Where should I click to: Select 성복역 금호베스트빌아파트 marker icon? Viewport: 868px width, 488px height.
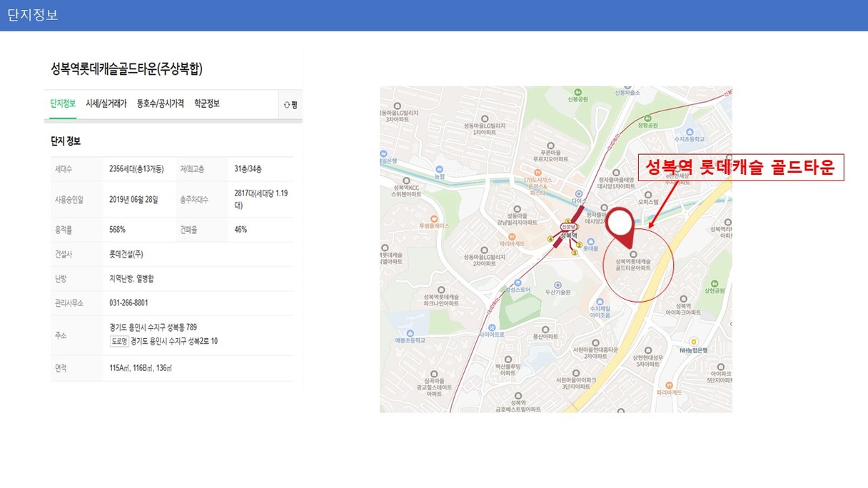pyautogui.click(x=519, y=395)
